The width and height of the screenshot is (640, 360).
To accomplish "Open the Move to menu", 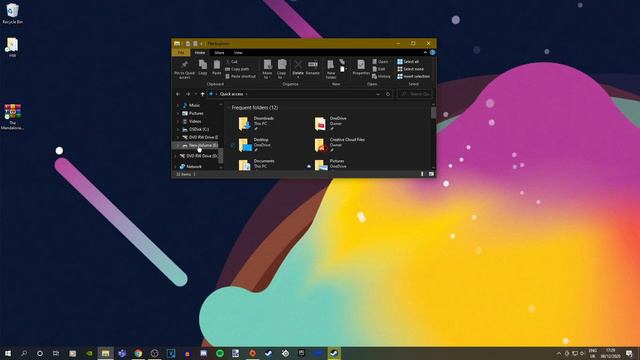I will (267, 69).
